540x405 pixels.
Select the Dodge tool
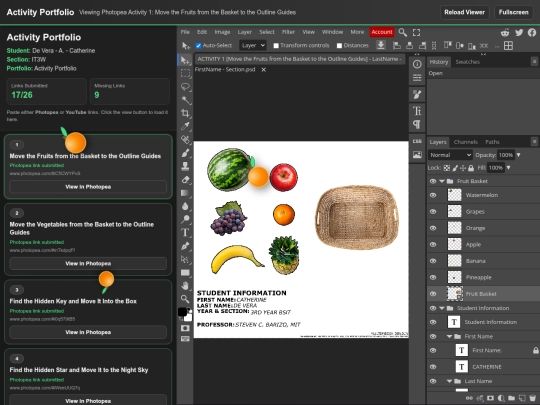coord(185,219)
